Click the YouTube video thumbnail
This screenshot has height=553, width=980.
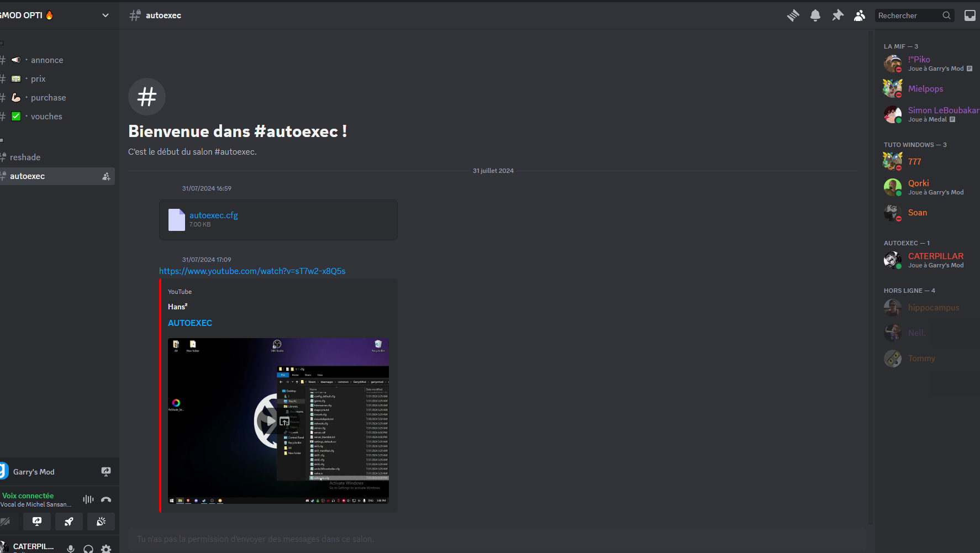278,421
